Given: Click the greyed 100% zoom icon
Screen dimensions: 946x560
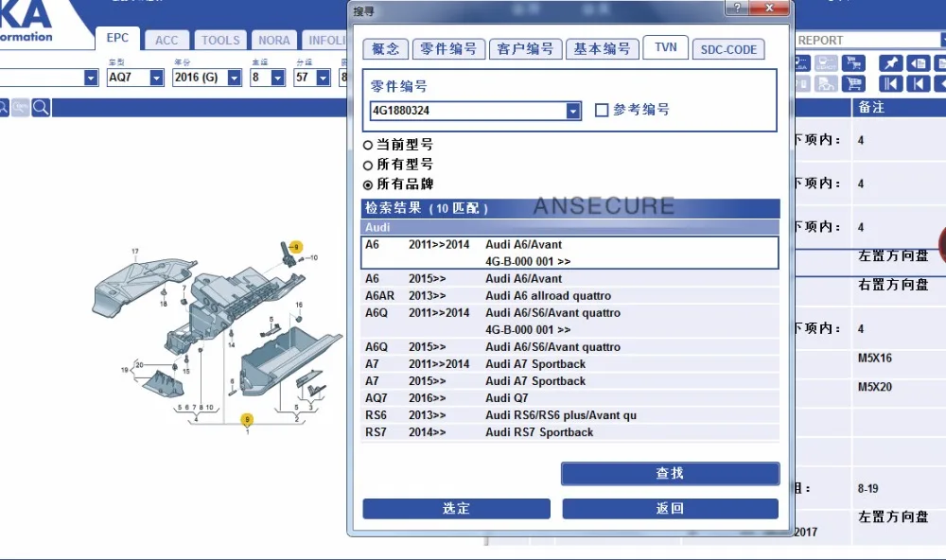Looking at the screenshot, I should click(21, 108).
